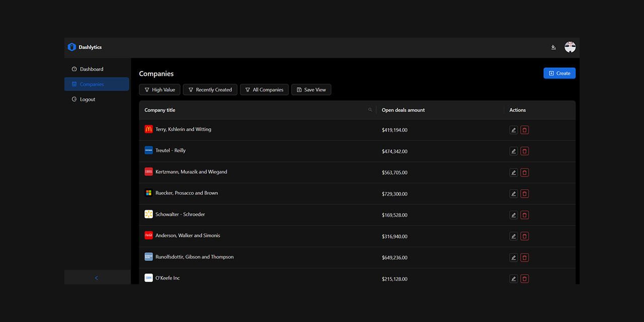Viewport: 644px width, 322px height.
Task: Open the user avatar menu
Action: pos(570,47)
